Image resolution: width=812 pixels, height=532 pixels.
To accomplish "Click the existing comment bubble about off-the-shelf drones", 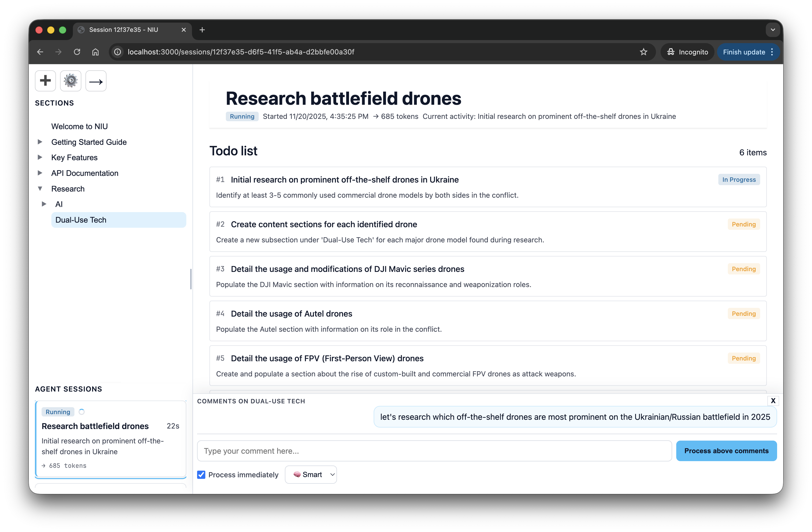I will [575, 417].
